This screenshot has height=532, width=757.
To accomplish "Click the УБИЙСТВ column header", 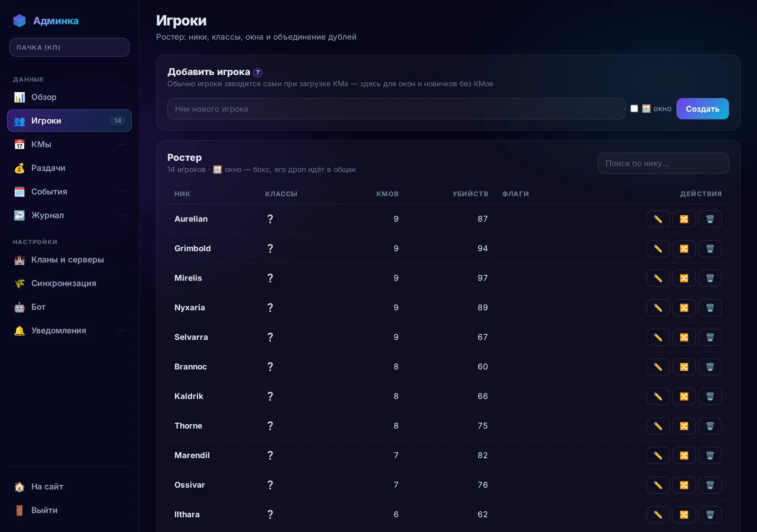I will 470,194.
